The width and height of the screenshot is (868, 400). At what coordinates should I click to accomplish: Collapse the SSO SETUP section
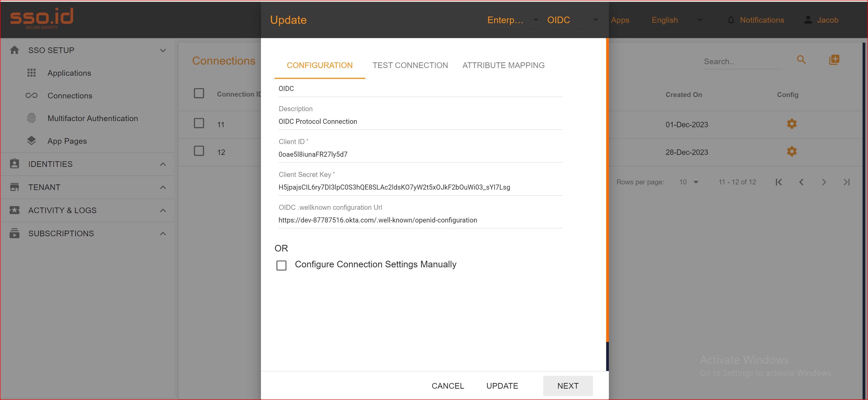coord(163,50)
